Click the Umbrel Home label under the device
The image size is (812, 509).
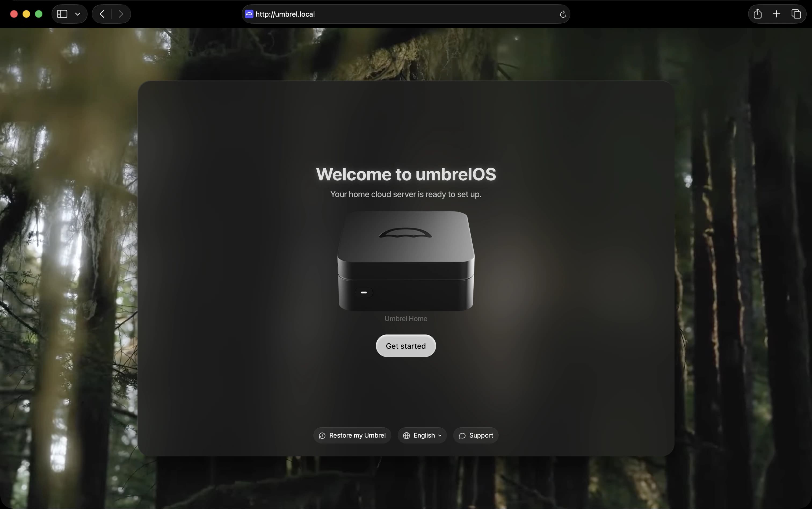pyautogui.click(x=405, y=318)
